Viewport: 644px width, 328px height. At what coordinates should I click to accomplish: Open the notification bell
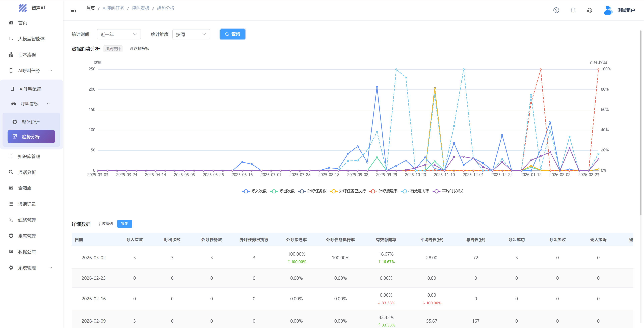click(x=573, y=10)
